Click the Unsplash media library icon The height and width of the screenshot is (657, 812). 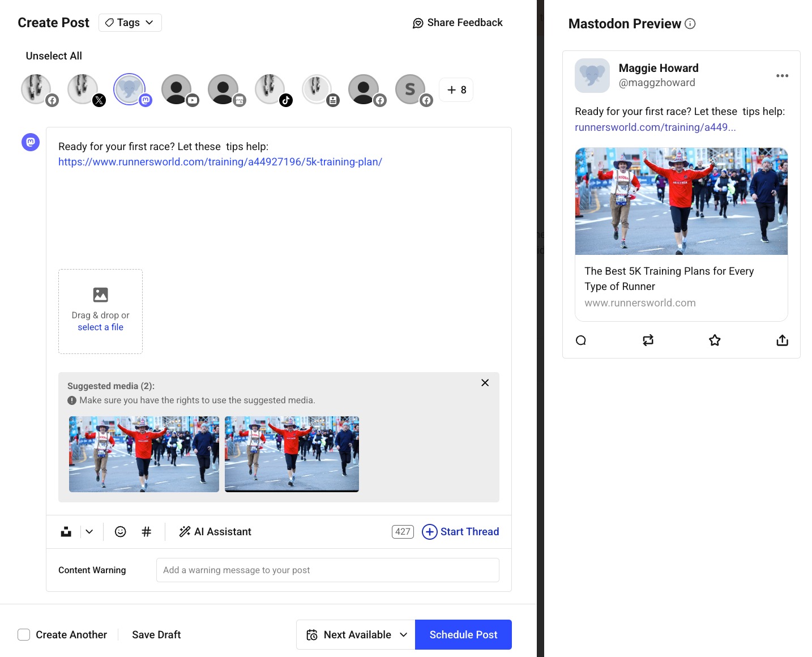pyautogui.click(x=66, y=532)
